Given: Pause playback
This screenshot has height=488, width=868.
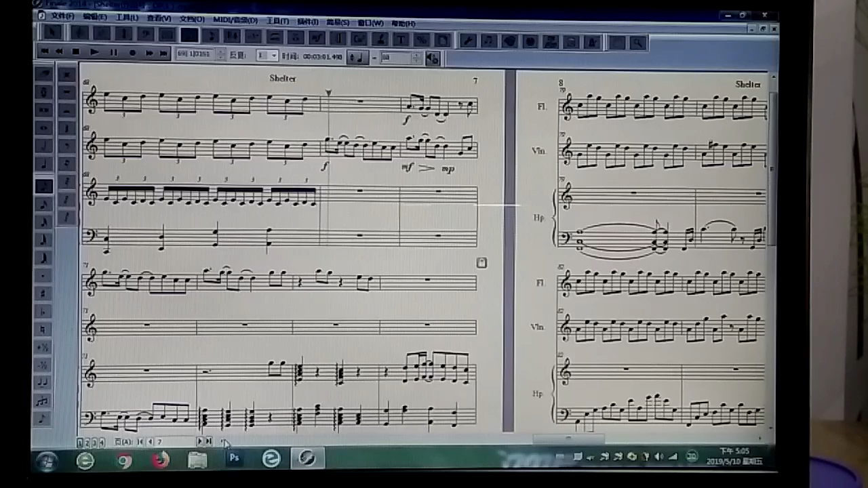Looking at the screenshot, I should coord(113,52).
